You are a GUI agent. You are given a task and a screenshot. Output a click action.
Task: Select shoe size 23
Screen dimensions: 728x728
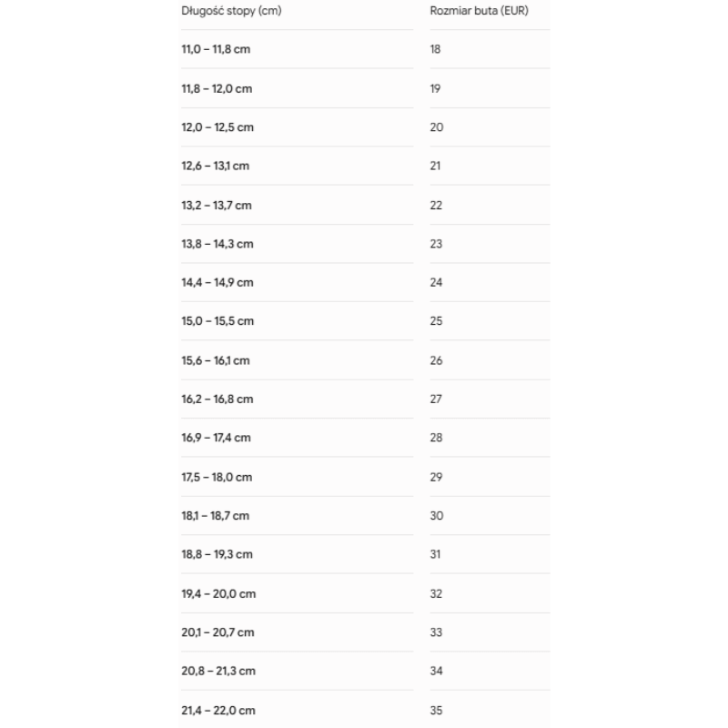tap(436, 244)
